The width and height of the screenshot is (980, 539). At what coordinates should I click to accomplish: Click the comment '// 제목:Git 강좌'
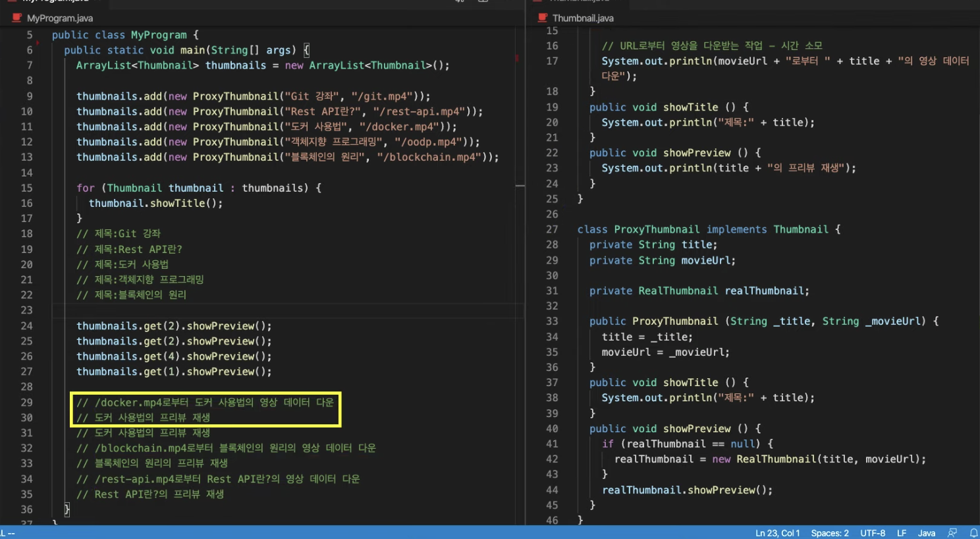click(x=119, y=234)
